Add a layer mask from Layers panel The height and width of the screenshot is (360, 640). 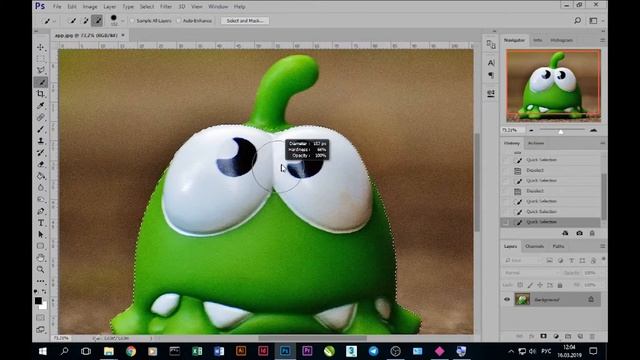click(x=543, y=336)
